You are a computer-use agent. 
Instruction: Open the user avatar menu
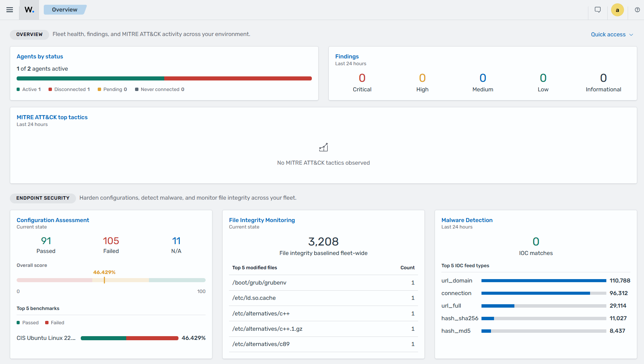pos(617,10)
